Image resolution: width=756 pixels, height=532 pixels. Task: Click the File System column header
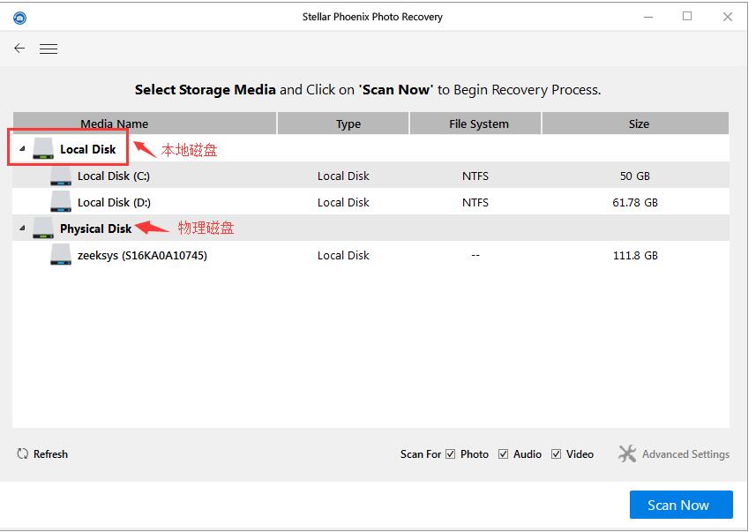point(475,124)
